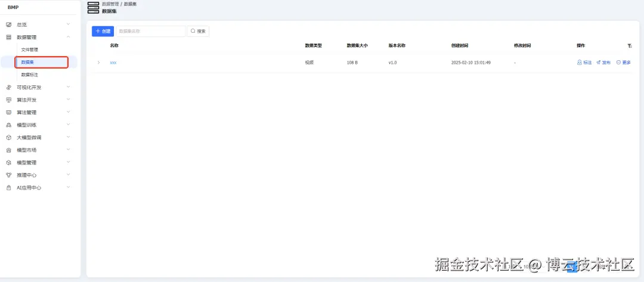Click 发布 publish action for xxx dataset

[x=603, y=63]
